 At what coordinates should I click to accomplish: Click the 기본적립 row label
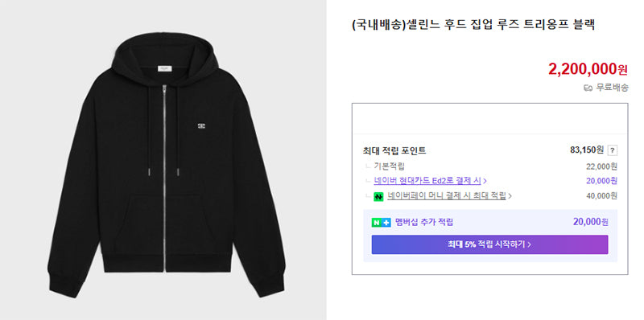389,166
